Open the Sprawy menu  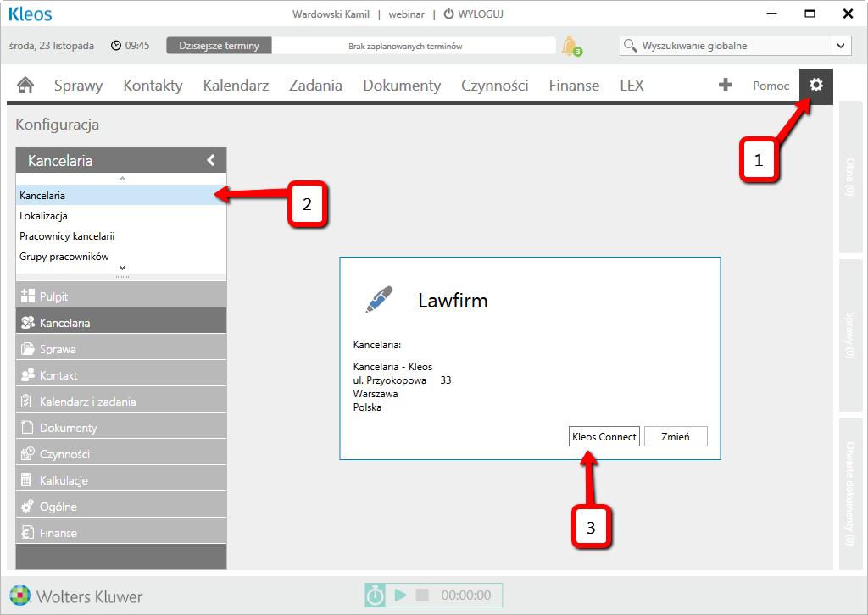78,86
